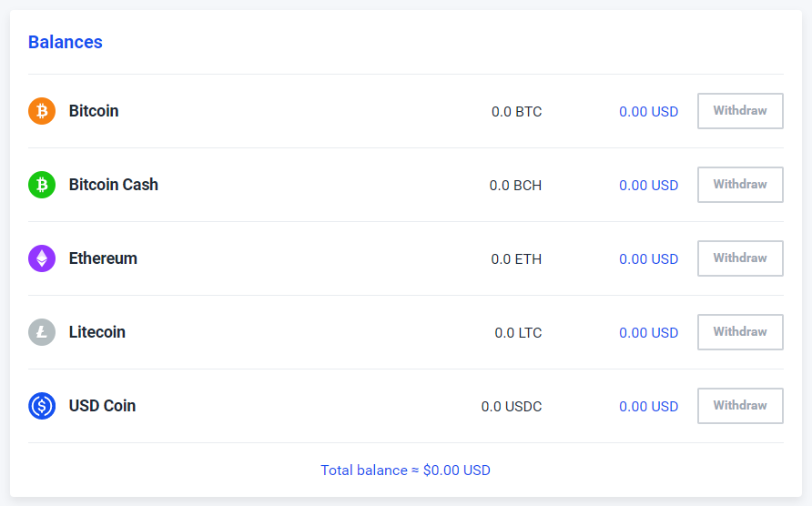Click the Total balance summary text
812x506 pixels.
coord(405,471)
